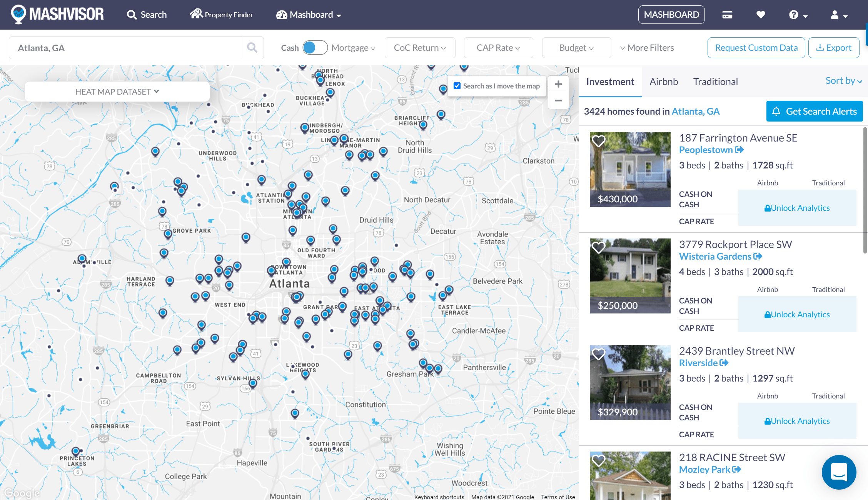Open Property Finder in the navigation
The image size is (868, 500).
(x=221, y=14)
